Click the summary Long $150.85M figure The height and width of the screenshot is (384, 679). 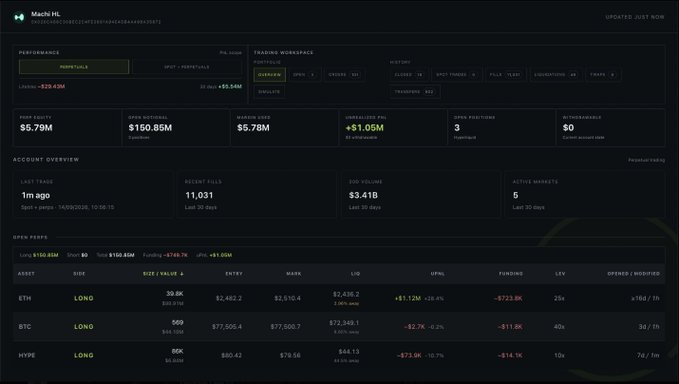pos(45,255)
